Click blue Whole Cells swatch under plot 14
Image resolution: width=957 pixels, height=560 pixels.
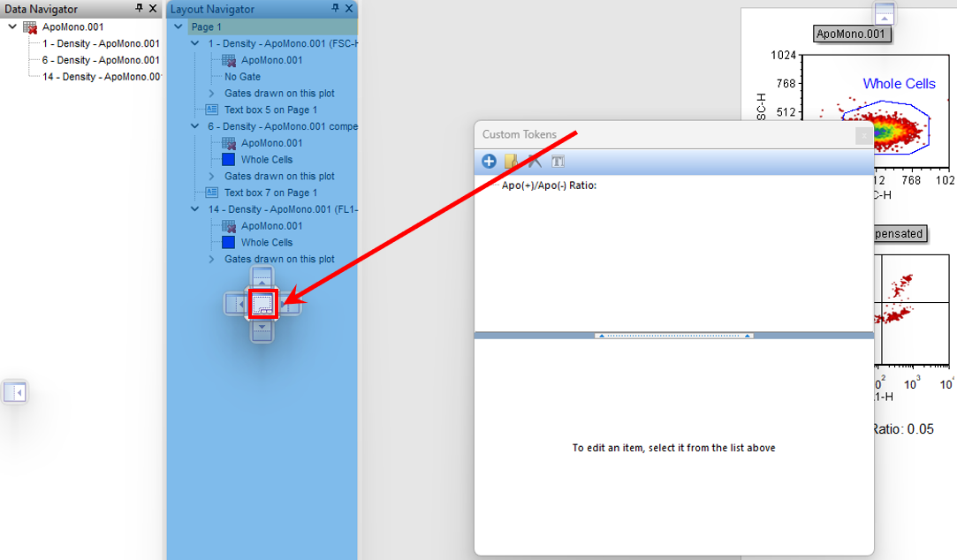pos(228,243)
